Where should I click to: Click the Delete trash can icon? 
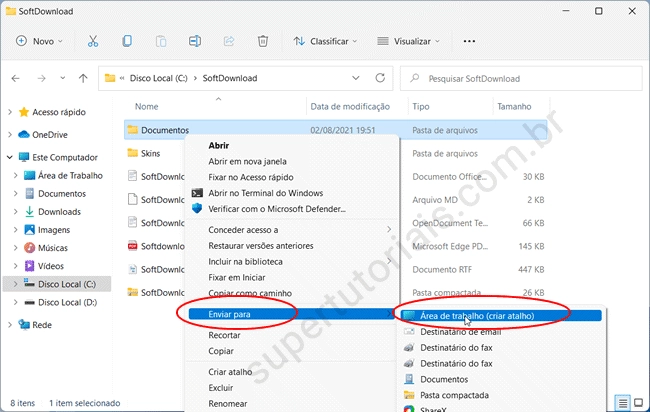(x=263, y=41)
